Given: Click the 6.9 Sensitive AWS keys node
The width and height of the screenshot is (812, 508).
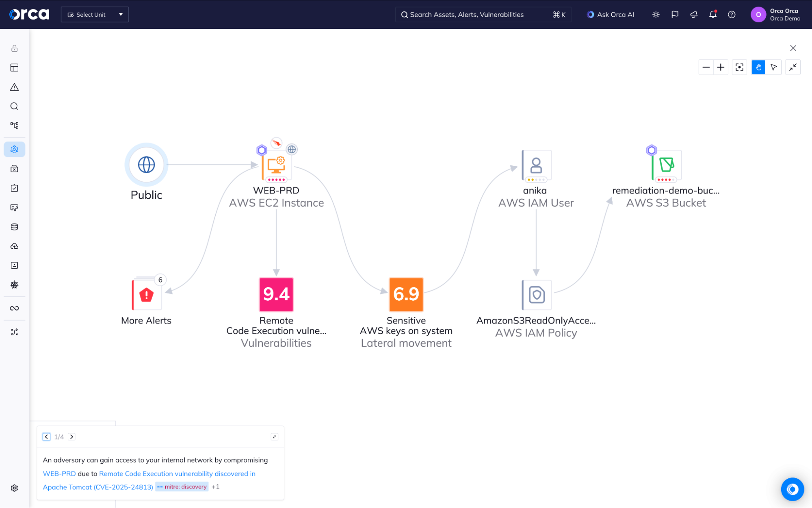Looking at the screenshot, I should point(406,294).
